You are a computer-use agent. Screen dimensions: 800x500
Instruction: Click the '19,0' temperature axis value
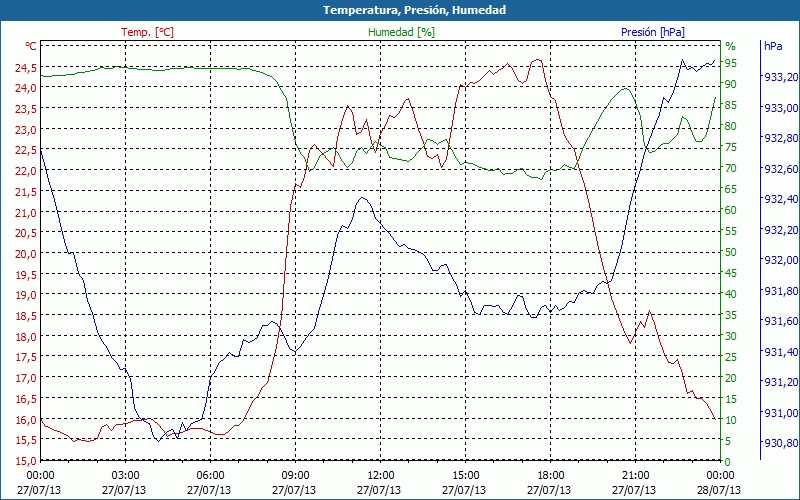26,295
